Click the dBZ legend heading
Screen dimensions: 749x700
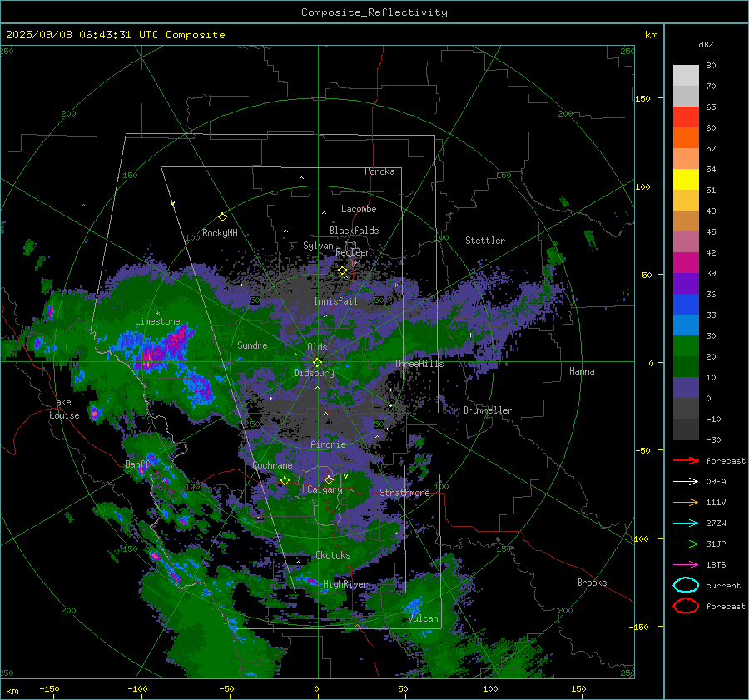(706, 44)
